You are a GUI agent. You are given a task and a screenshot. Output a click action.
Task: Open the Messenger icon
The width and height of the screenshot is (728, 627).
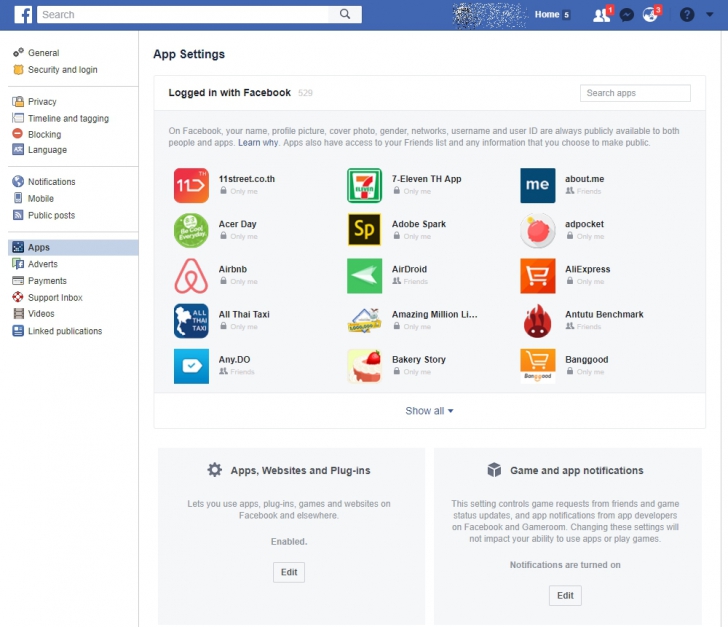click(x=627, y=15)
